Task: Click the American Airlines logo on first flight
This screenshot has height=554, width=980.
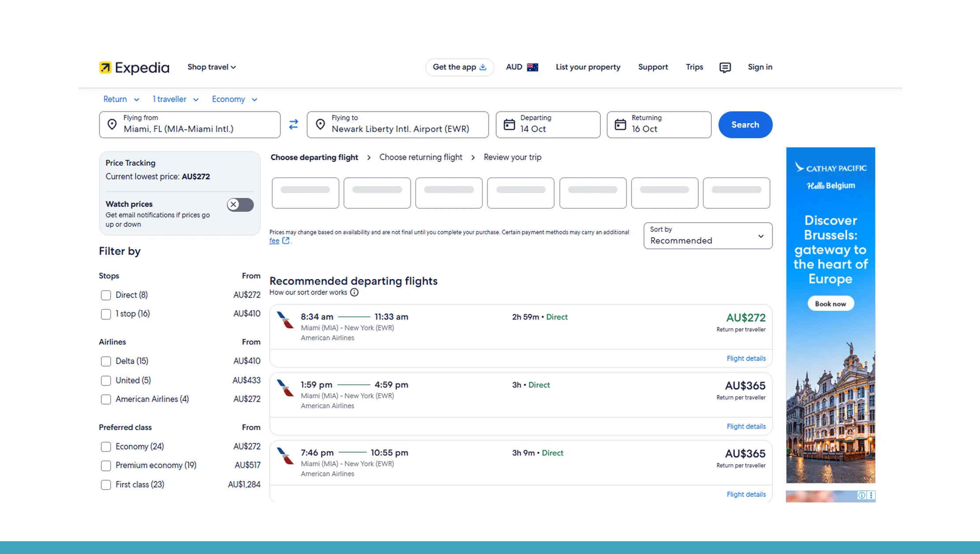Action: [x=285, y=321]
